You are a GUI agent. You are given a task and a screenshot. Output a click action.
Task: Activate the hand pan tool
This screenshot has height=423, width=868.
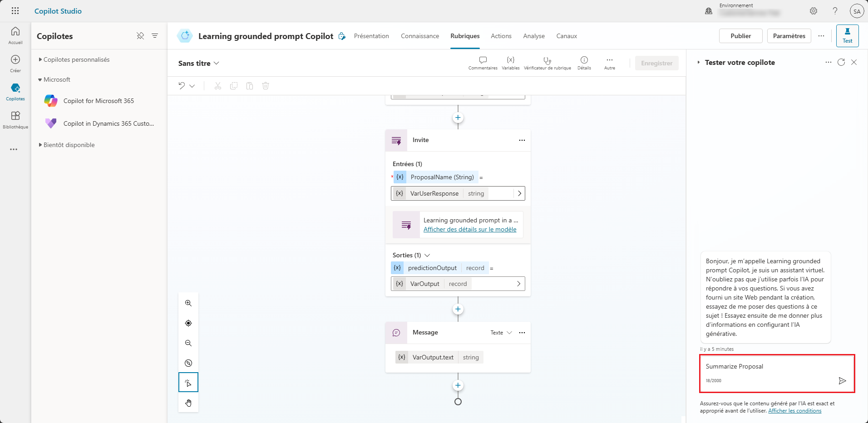(x=188, y=403)
